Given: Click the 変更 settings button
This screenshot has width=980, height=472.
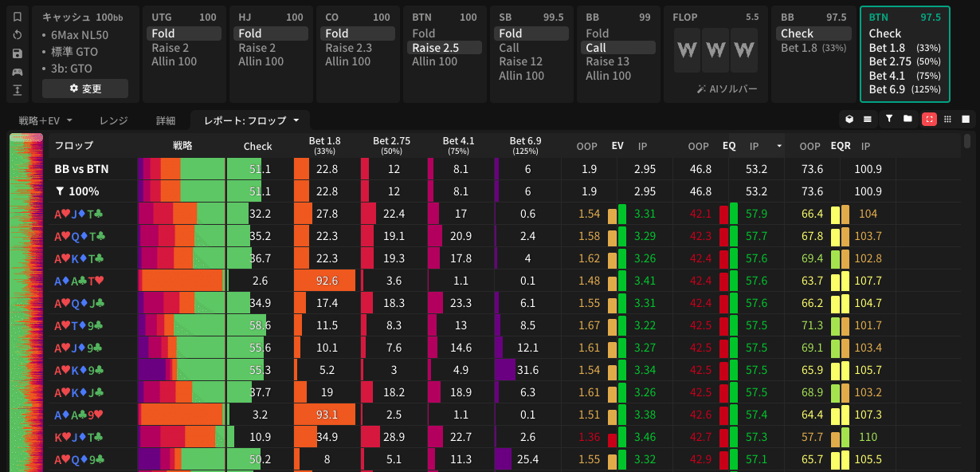Looking at the screenshot, I should (x=85, y=88).
